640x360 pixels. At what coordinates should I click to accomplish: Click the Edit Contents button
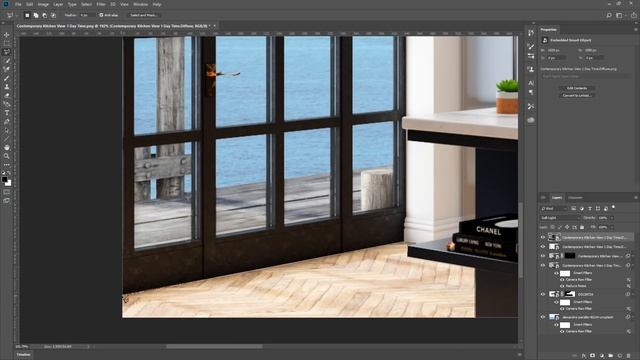click(x=577, y=88)
